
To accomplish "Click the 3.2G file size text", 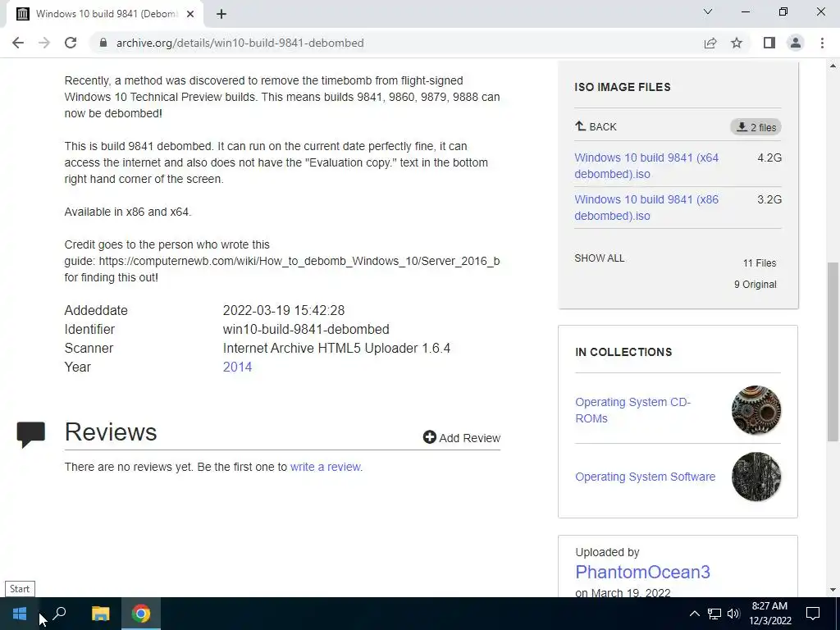I will pos(769,199).
